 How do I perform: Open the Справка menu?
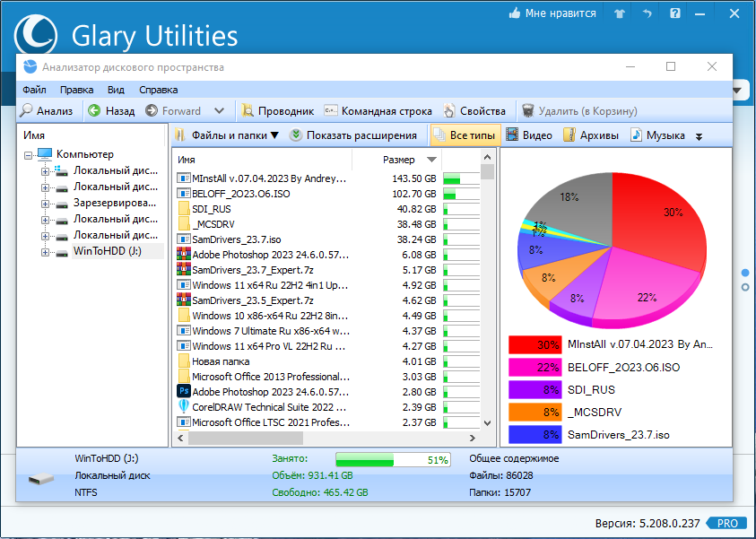[x=158, y=90]
